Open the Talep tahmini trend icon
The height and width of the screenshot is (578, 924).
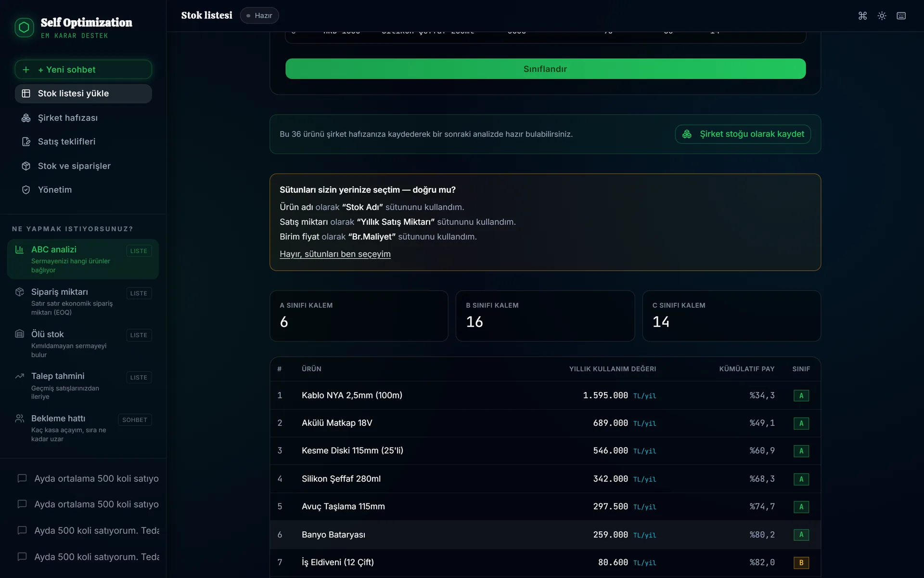(19, 376)
